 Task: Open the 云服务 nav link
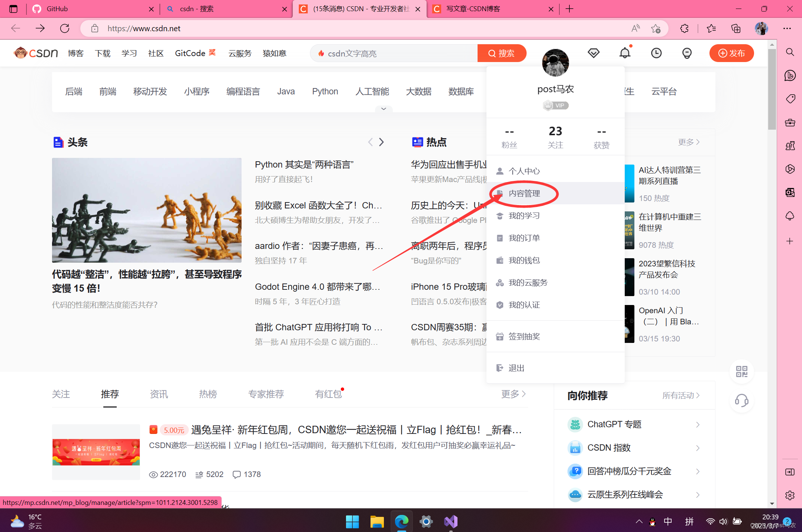[240, 53]
